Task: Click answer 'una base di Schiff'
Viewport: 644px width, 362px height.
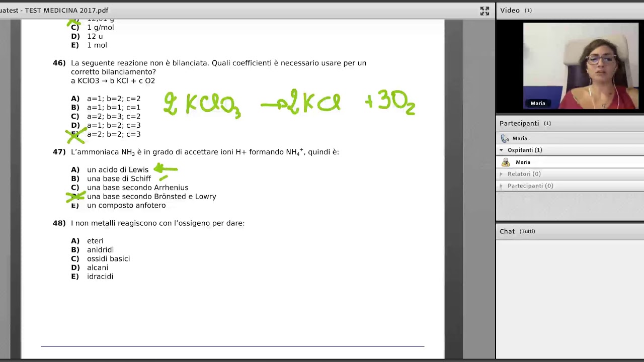Action: coord(119,178)
